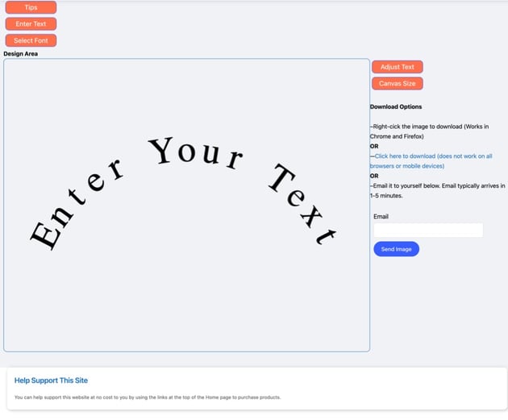Viewport: 508px width, 420px height.
Task: Click the support paragraph about purchasing products
Action: (148, 397)
